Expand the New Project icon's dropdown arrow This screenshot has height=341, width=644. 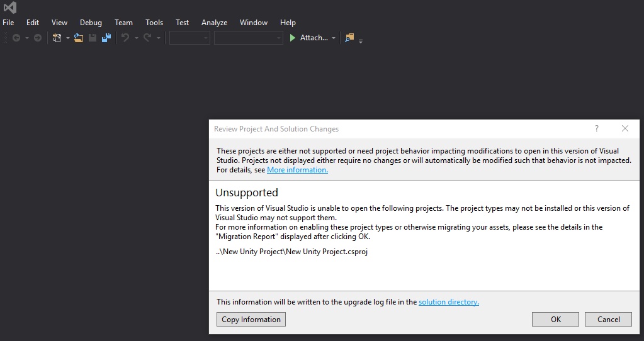[68, 38]
